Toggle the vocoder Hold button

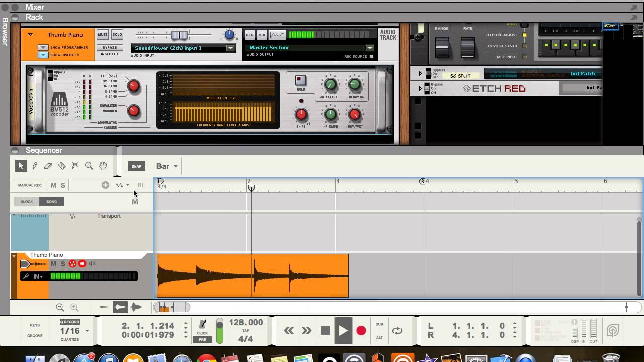point(300,81)
